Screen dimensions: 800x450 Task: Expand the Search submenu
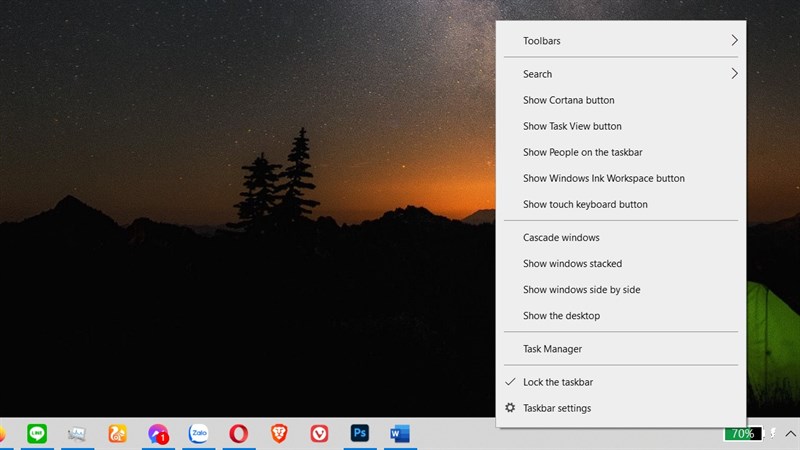click(620, 74)
